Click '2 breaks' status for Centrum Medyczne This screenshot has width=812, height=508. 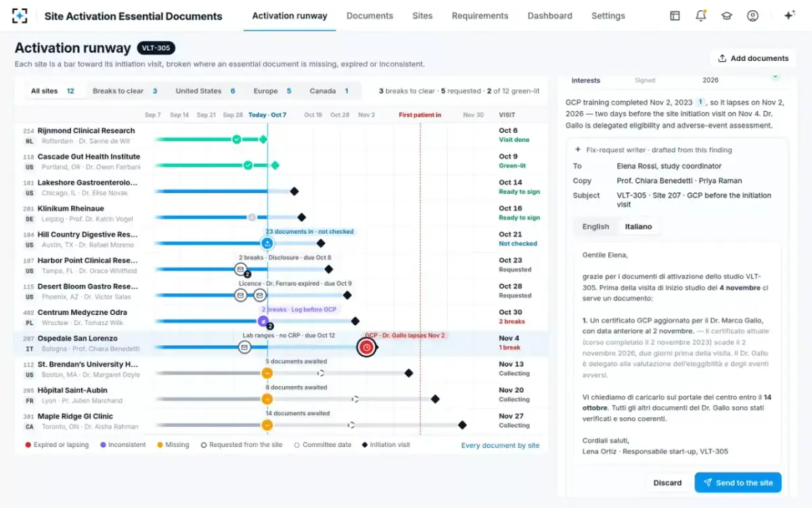point(512,322)
